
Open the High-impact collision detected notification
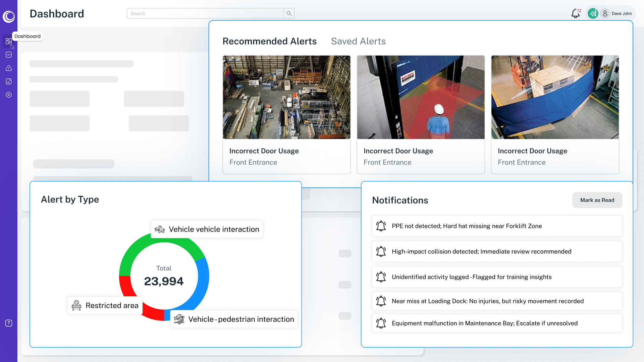pyautogui.click(x=497, y=251)
